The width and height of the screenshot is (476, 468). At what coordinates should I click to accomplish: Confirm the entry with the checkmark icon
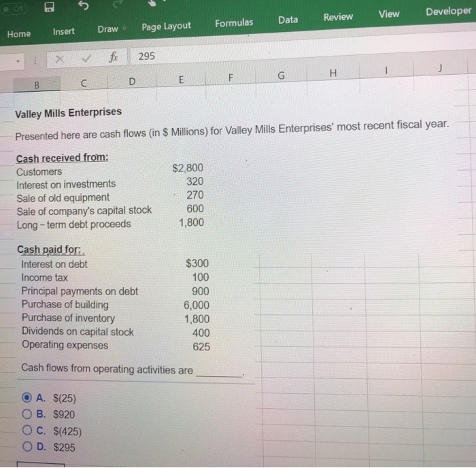(x=86, y=58)
